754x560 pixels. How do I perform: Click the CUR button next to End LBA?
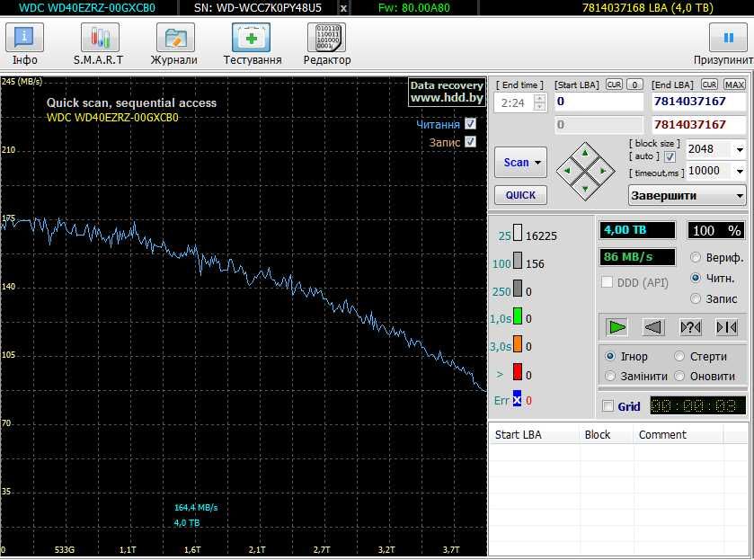(709, 84)
